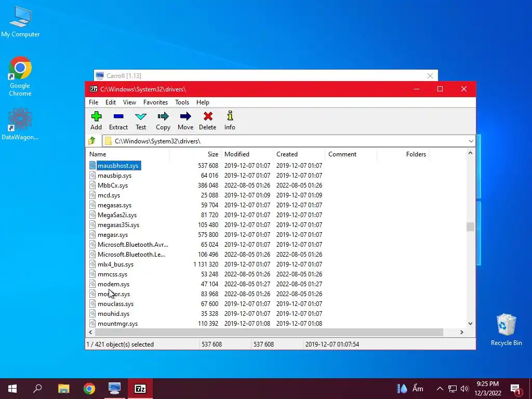Select mouclass.sys file
532x399 pixels.
click(x=115, y=303)
